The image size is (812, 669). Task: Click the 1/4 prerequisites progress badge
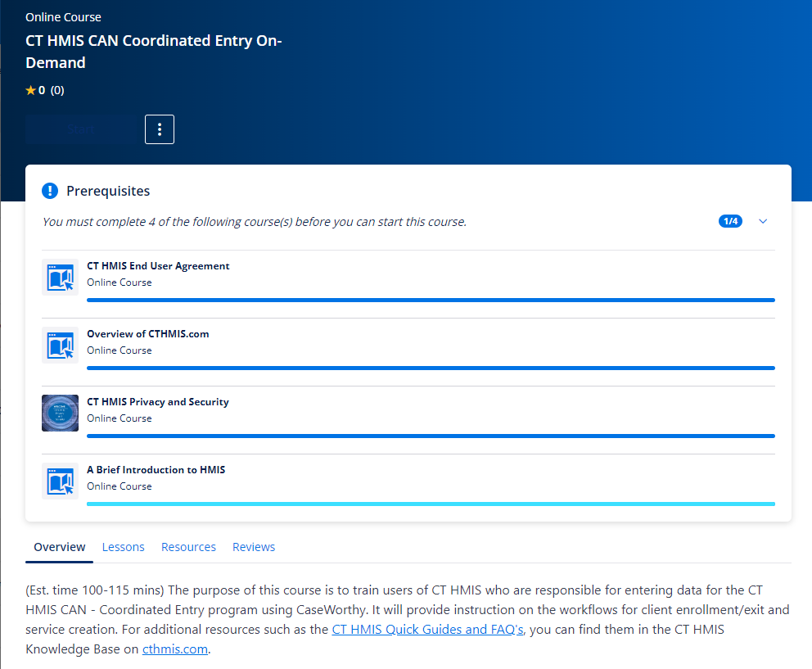[730, 221]
